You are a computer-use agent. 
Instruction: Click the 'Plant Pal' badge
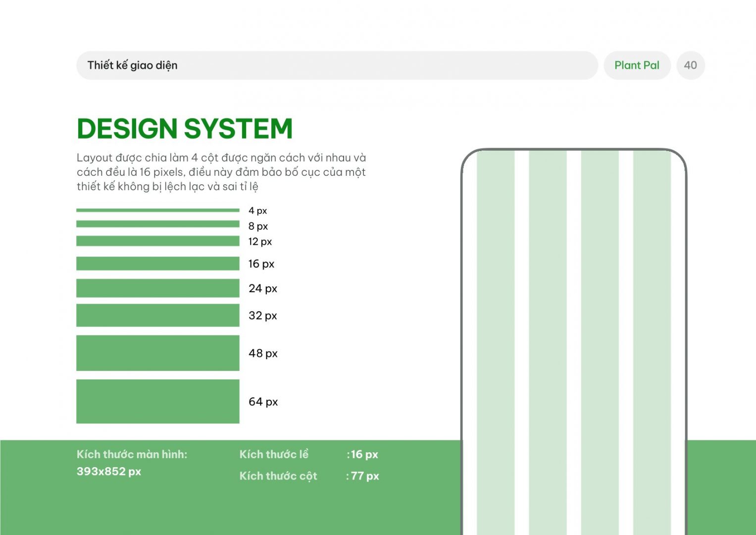pos(637,65)
